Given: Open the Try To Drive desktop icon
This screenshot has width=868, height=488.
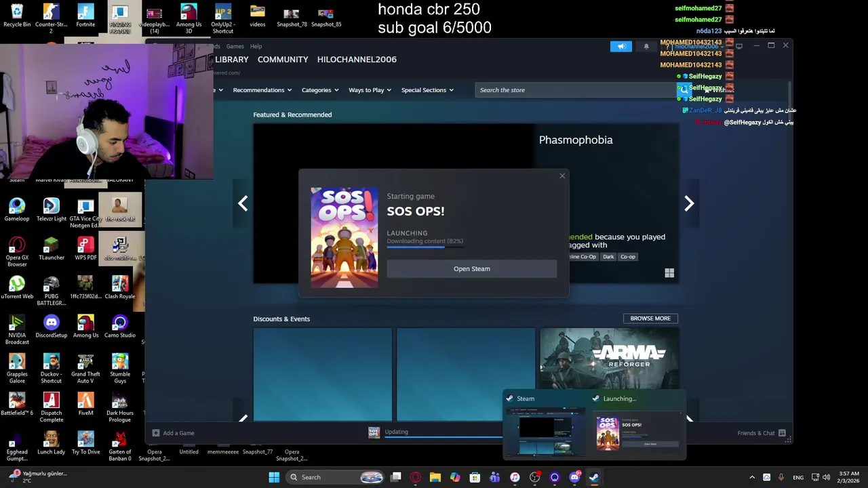Looking at the screenshot, I should [85, 443].
